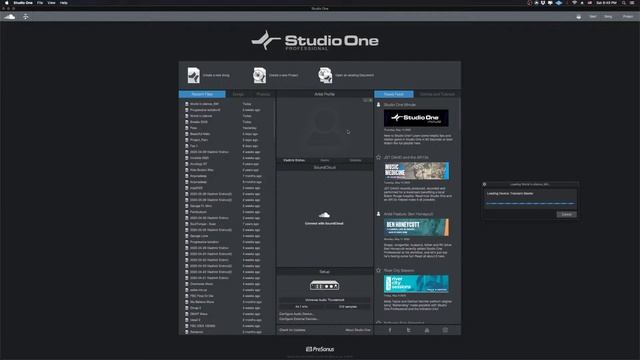Click the Song button in top right toolbar

pyautogui.click(x=608, y=17)
